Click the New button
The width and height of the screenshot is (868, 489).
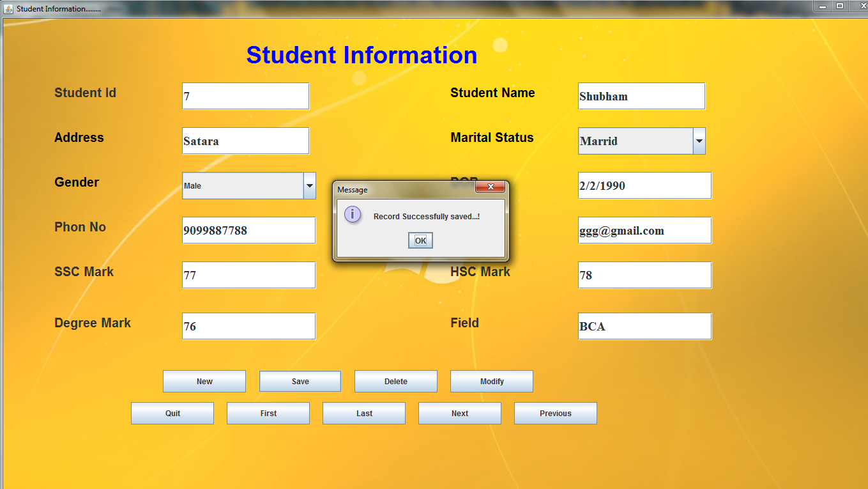click(204, 381)
